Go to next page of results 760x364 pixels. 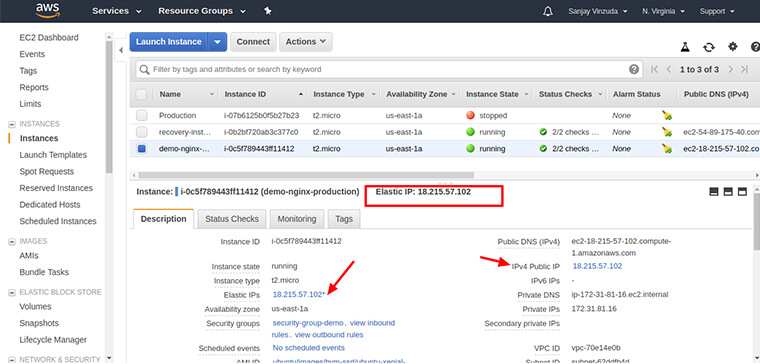pyautogui.click(x=730, y=69)
